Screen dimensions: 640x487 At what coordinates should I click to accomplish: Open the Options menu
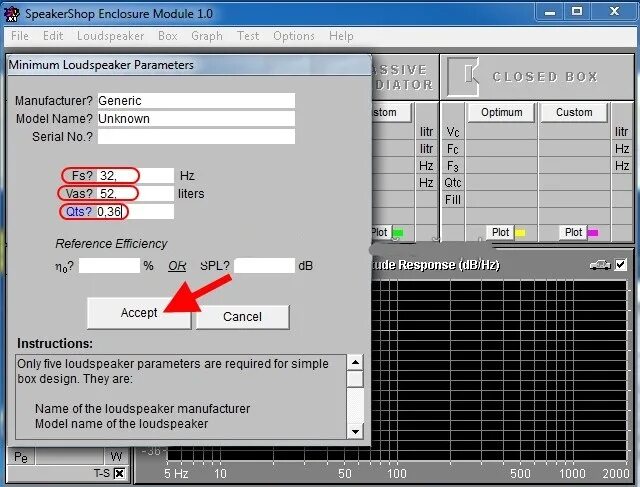294,36
